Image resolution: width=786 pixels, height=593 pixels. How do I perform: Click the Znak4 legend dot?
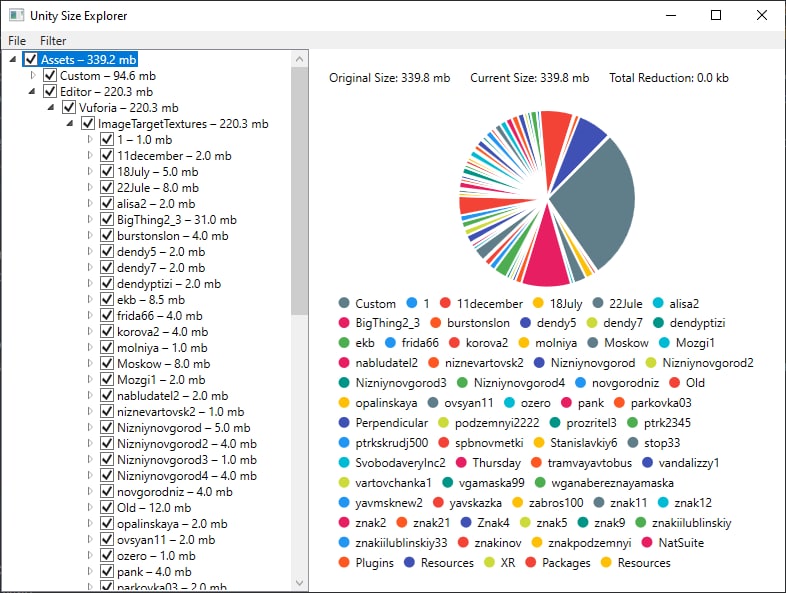tap(466, 522)
